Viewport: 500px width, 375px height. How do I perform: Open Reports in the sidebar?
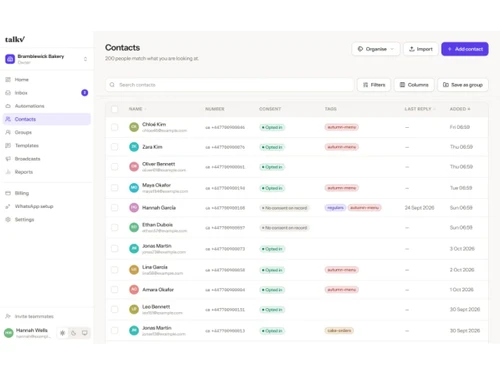tap(47, 172)
